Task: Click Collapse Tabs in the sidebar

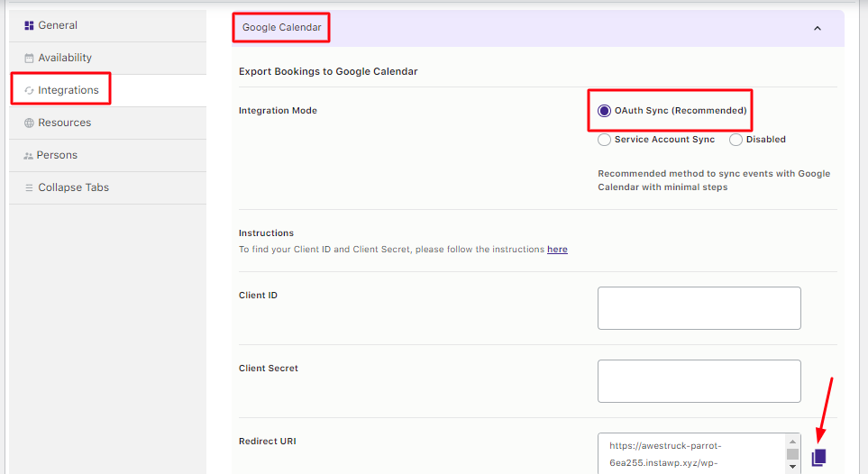Action: (107, 187)
